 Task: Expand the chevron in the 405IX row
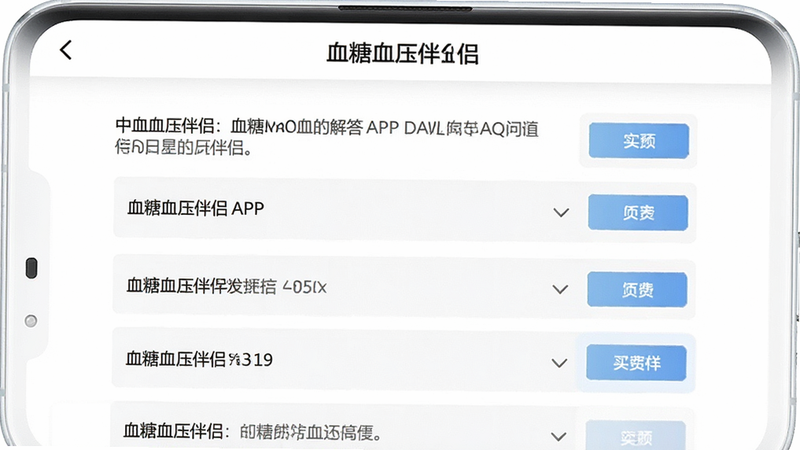coord(560,289)
